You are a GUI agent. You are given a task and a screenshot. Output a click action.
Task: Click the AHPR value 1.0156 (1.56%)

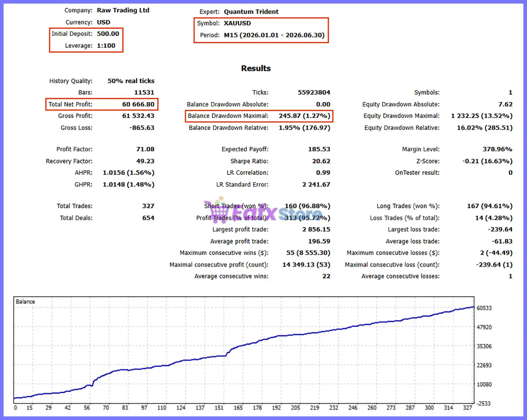tap(128, 173)
